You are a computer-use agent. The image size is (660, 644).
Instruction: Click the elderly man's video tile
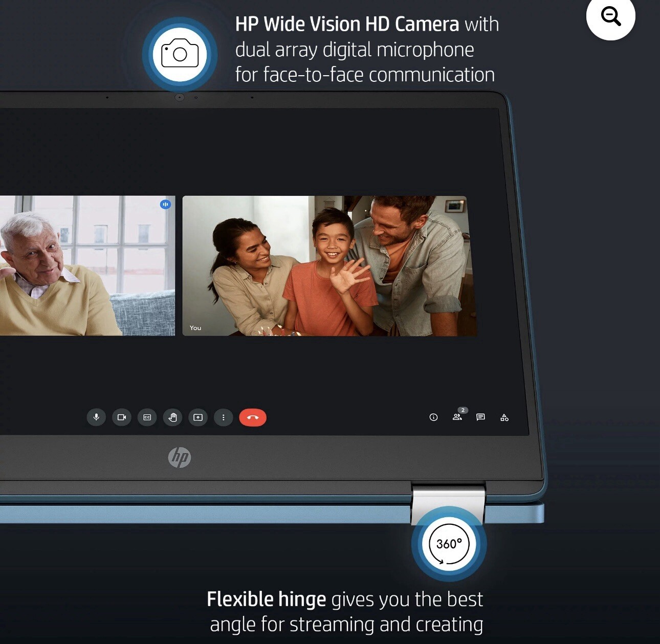(87, 266)
